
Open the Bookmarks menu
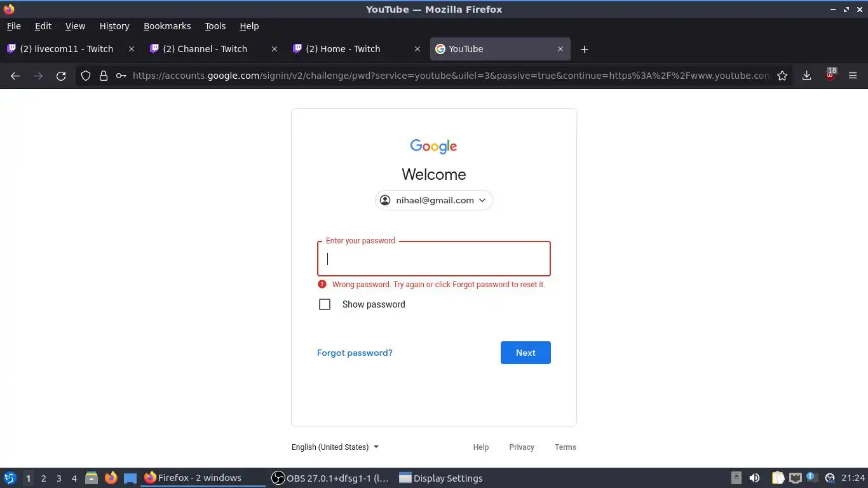[167, 26]
